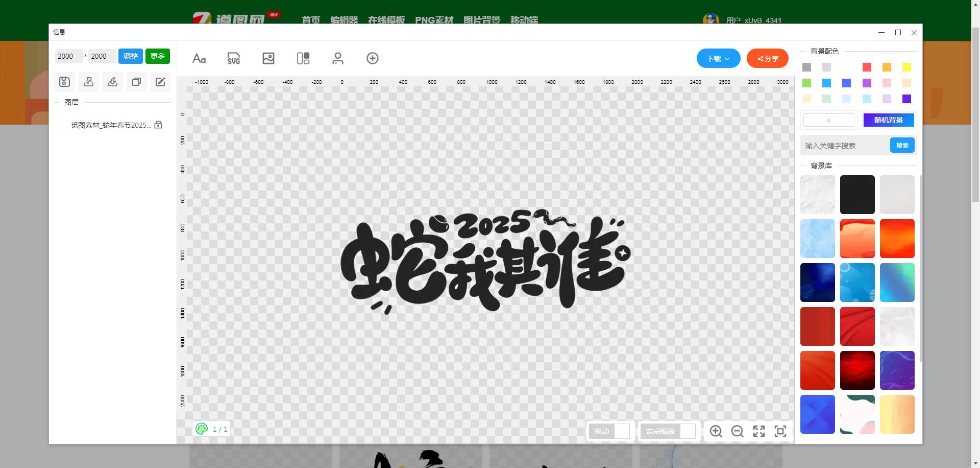Click the 随机背景 button
The image size is (980, 468).
click(x=888, y=120)
